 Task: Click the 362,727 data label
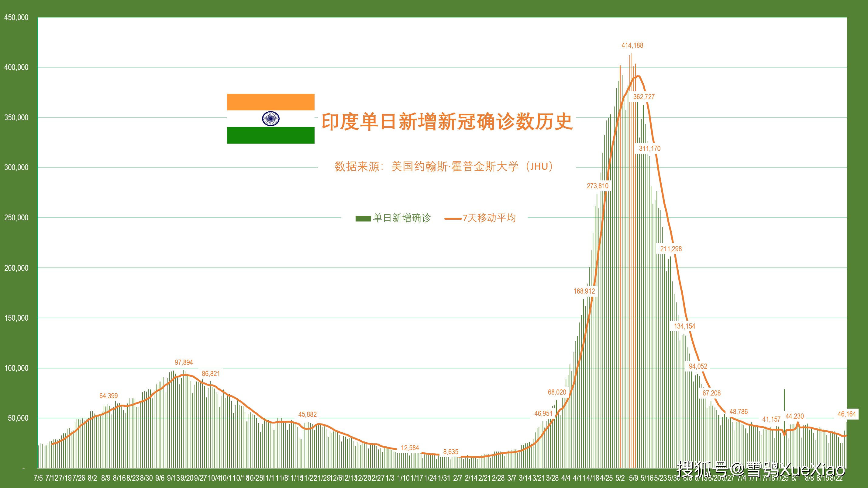click(x=644, y=97)
